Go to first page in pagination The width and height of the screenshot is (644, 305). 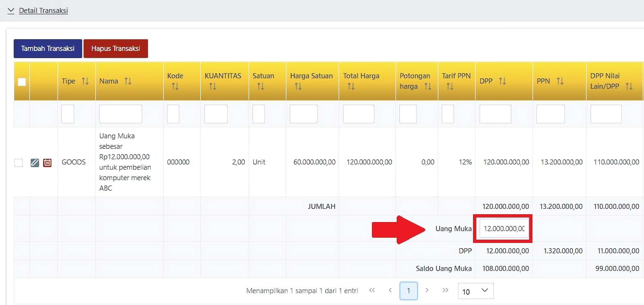point(372,290)
